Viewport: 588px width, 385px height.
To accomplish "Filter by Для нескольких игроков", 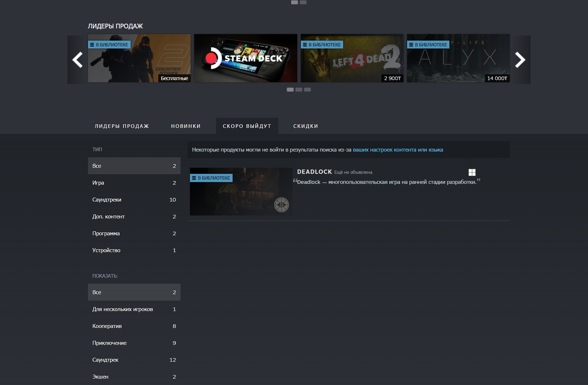I will click(x=134, y=309).
